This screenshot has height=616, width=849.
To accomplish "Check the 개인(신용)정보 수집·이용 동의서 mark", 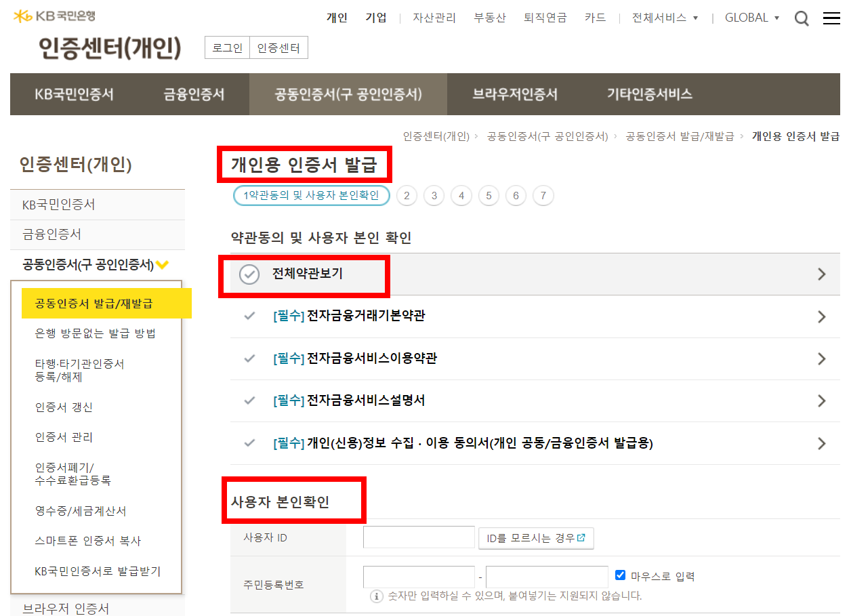I will point(249,443).
